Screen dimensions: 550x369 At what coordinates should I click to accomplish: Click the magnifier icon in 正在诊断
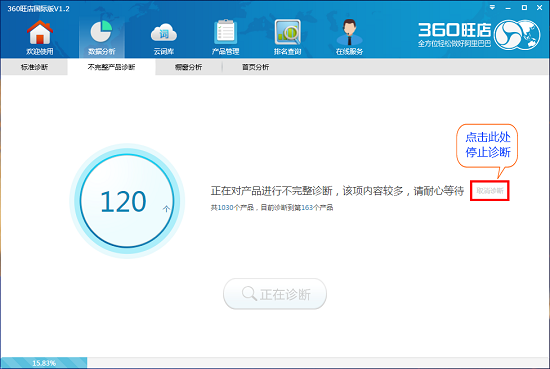[249, 294]
